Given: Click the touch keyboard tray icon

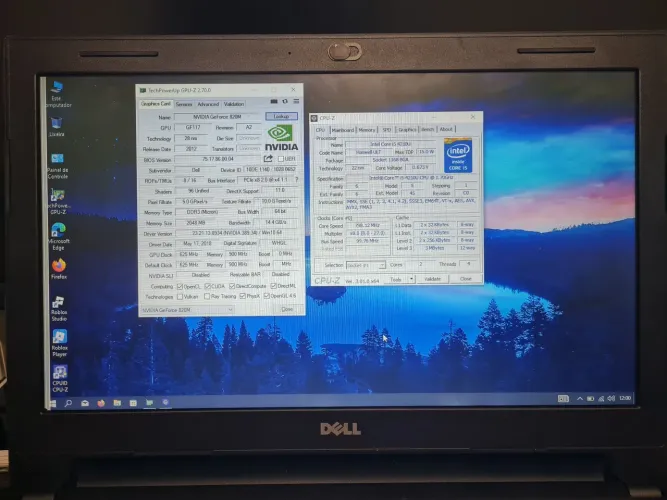Looking at the screenshot, I should (563, 399).
